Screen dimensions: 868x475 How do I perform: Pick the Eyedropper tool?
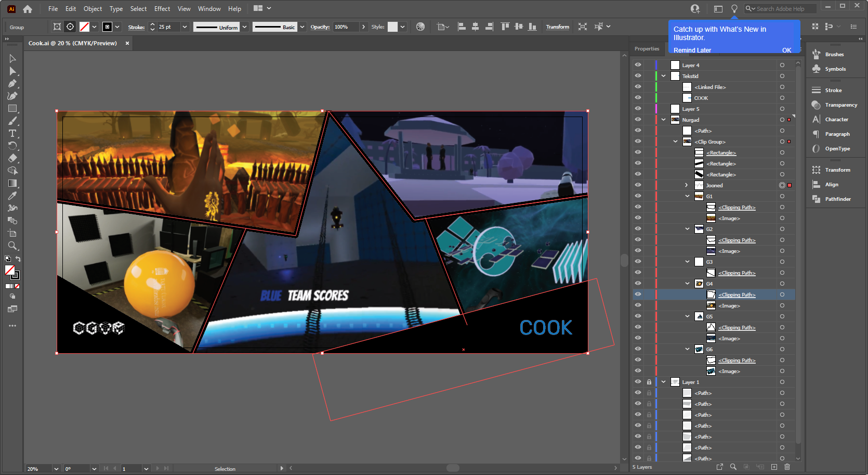coord(12,196)
